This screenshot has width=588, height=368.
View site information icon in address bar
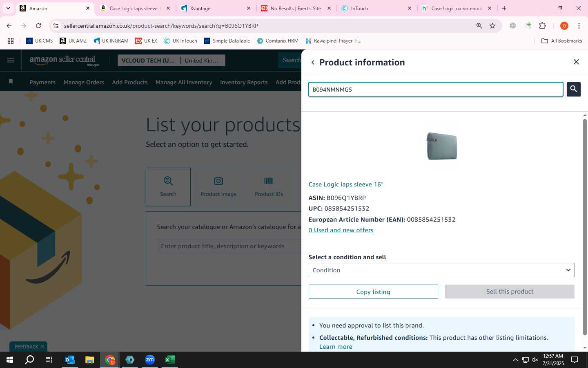[56, 26]
